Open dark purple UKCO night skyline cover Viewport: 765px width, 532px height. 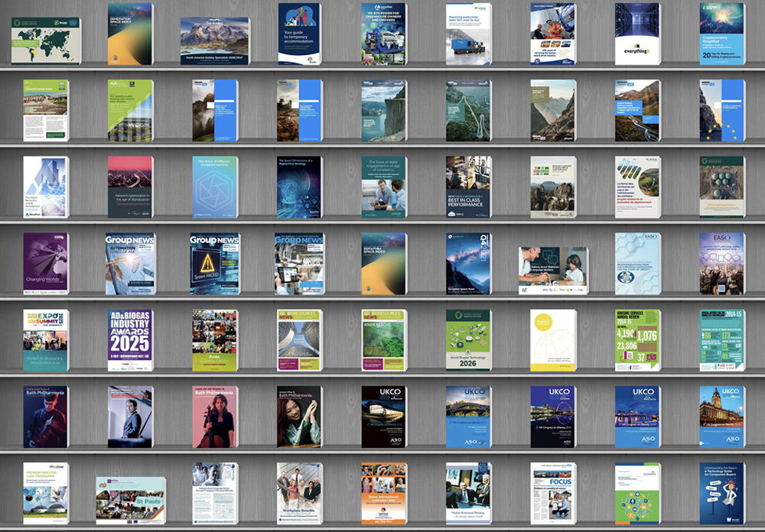click(553, 417)
